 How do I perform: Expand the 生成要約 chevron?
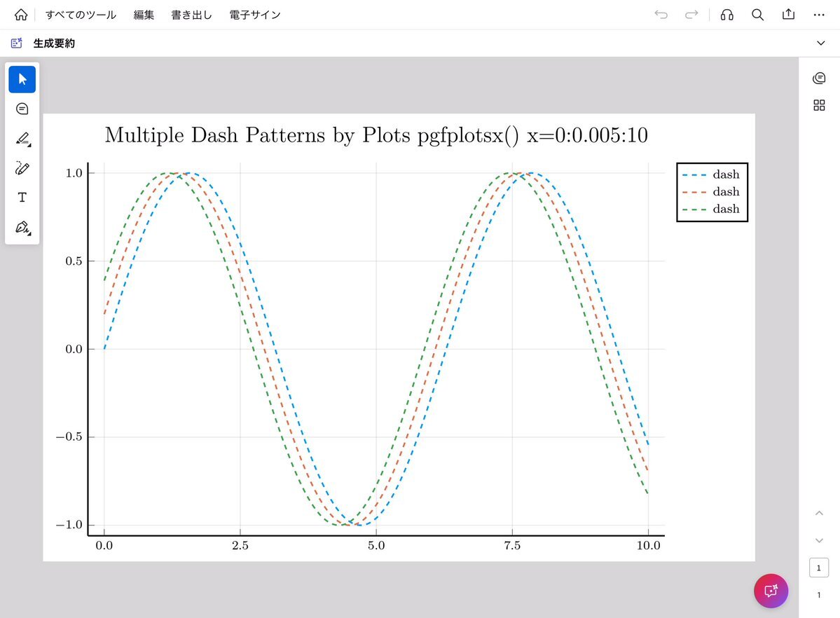click(821, 43)
